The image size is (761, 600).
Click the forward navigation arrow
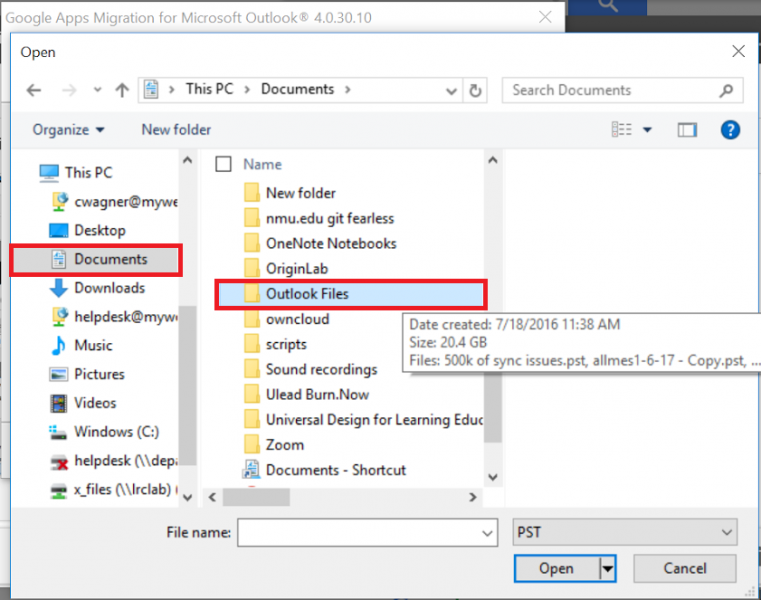69,90
